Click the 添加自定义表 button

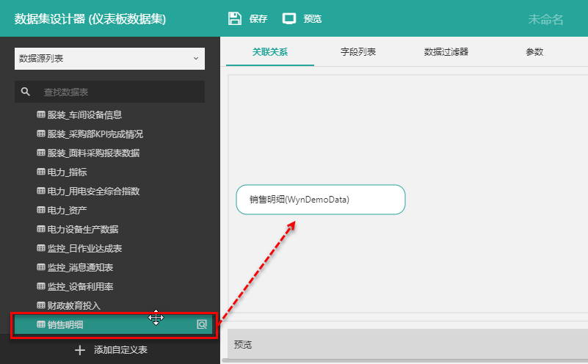(x=120, y=350)
